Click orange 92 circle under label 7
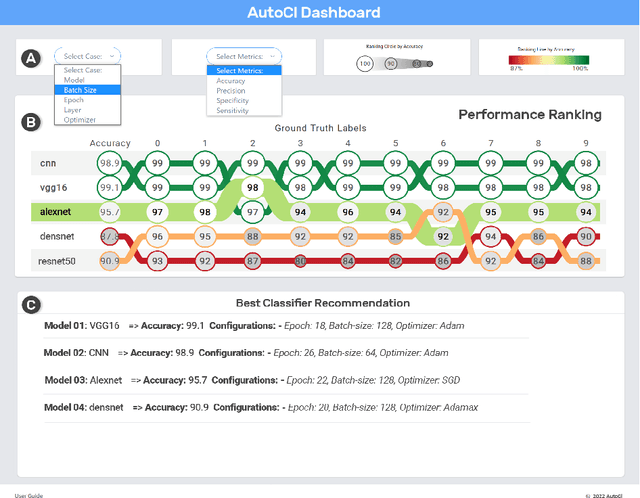This screenshot has width=640, height=498. tap(491, 261)
